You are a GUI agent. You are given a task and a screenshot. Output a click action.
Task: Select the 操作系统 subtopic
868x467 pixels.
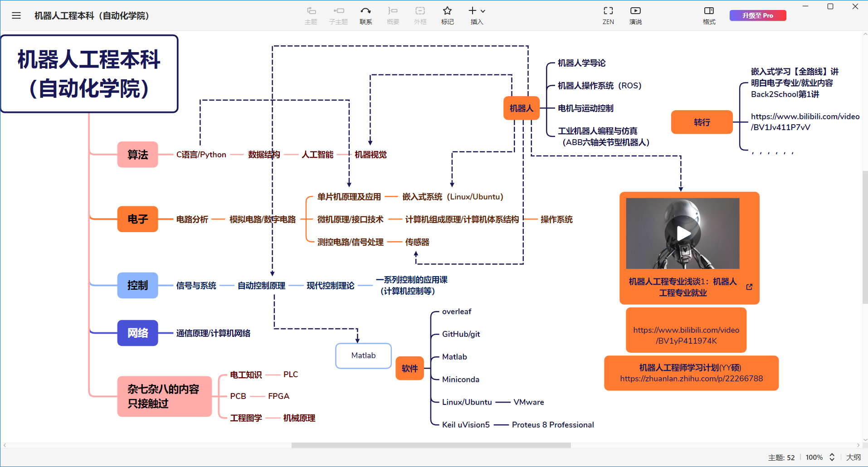point(556,219)
